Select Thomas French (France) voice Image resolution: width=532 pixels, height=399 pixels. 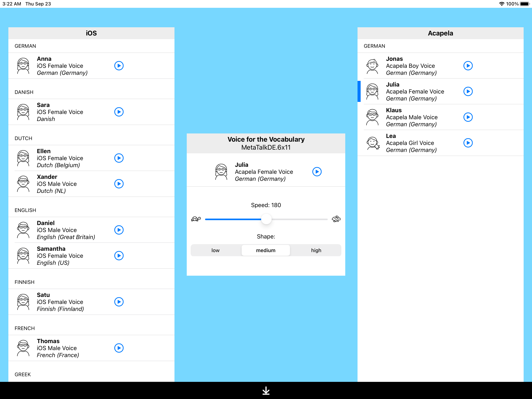pyautogui.click(x=91, y=348)
